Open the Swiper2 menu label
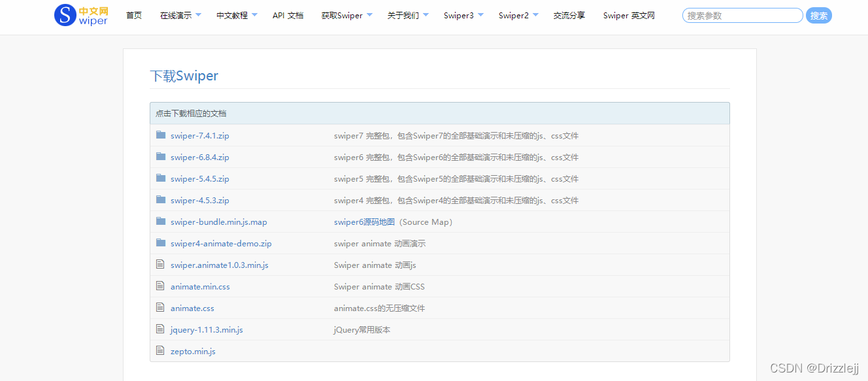The width and height of the screenshot is (868, 381). click(x=514, y=16)
